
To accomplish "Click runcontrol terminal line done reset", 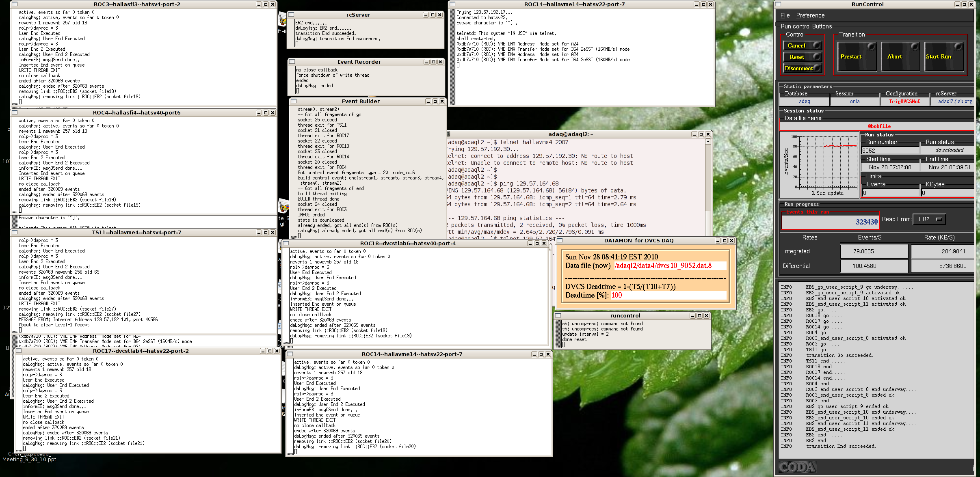I will [x=574, y=339].
